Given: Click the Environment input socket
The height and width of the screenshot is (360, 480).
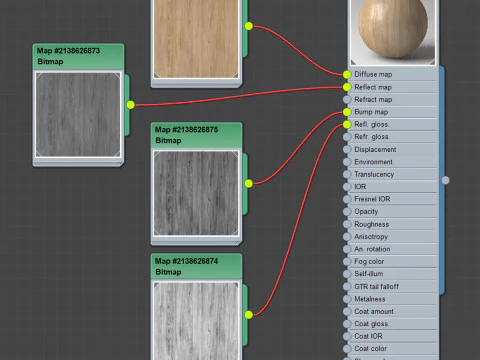Looking at the screenshot, I should pyautogui.click(x=347, y=162).
